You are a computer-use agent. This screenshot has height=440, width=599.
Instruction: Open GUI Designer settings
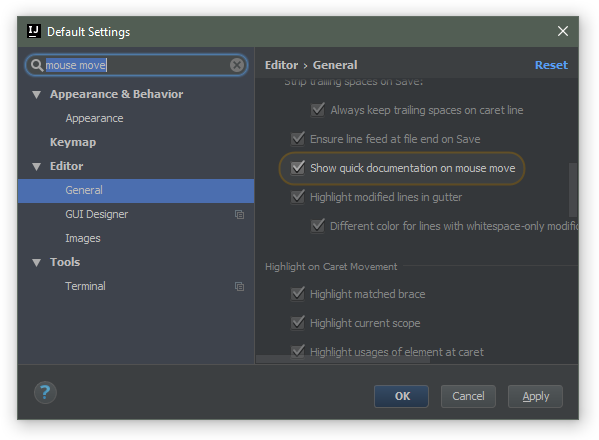click(x=97, y=214)
